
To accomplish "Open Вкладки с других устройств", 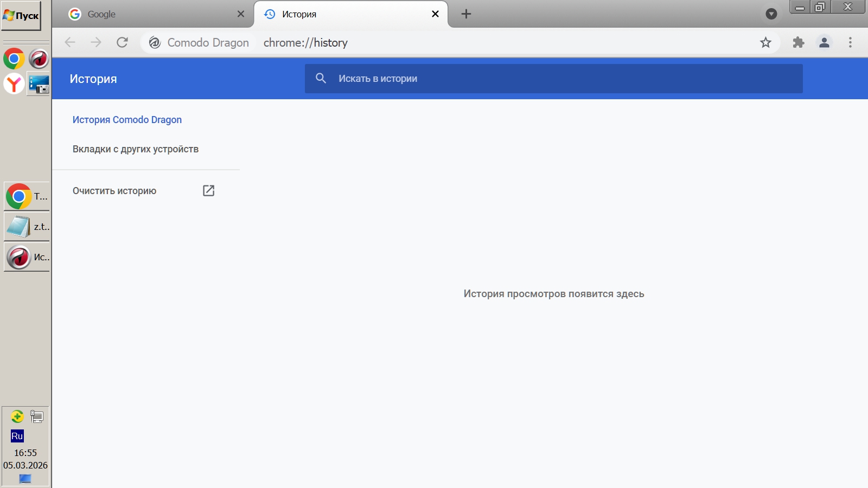I will click(x=136, y=149).
